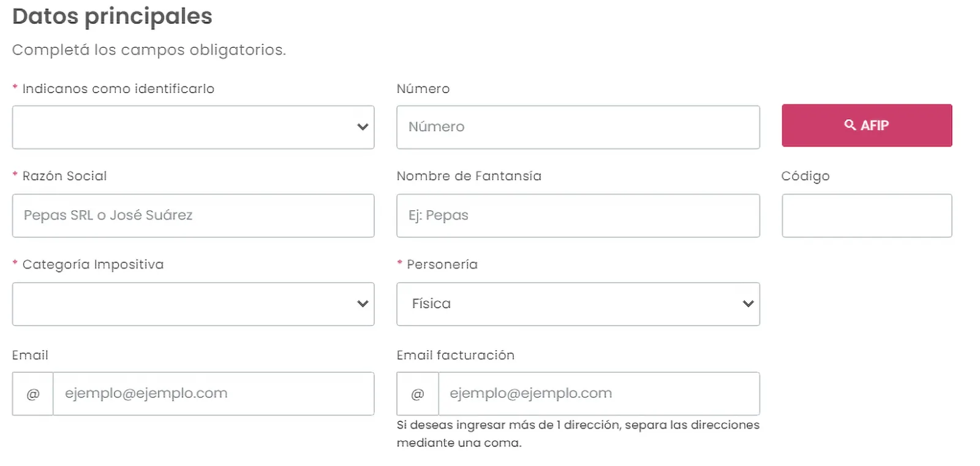Click the Email address input
The width and height of the screenshot is (980, 466).
[213, 394]
